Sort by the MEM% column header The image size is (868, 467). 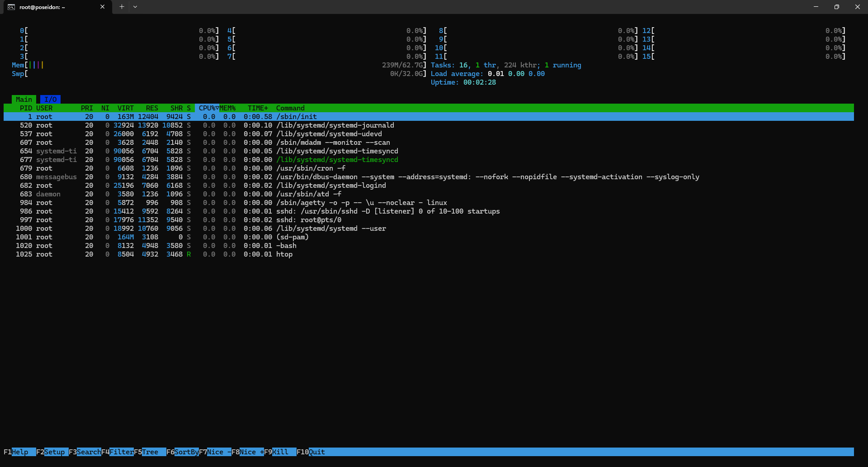pos(228,108)
